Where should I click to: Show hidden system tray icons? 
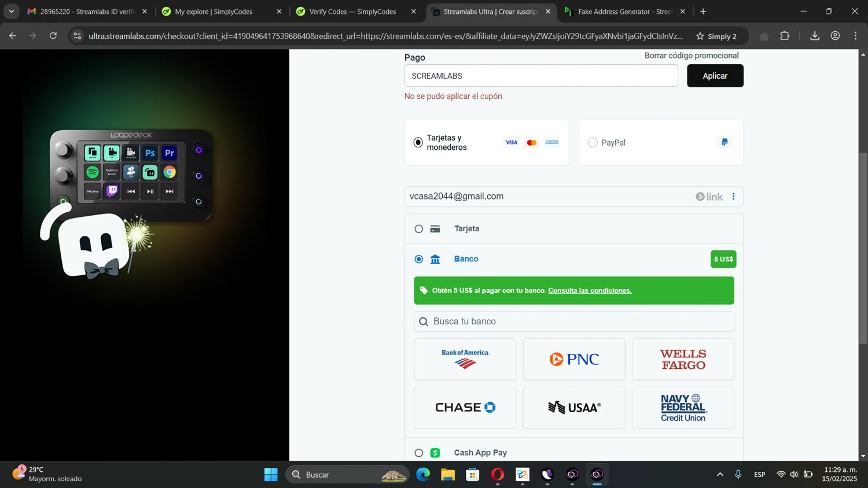click(x=720, y=475)
